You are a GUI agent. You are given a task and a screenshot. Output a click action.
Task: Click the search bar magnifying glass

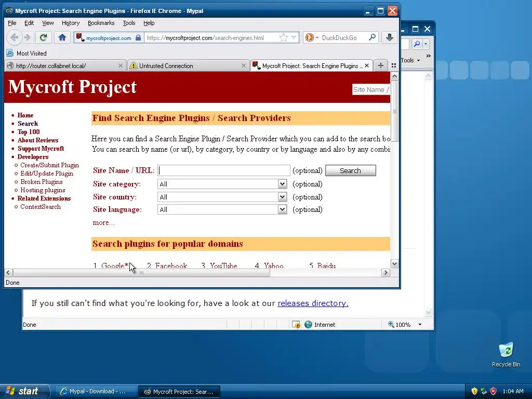pos(372,37)
